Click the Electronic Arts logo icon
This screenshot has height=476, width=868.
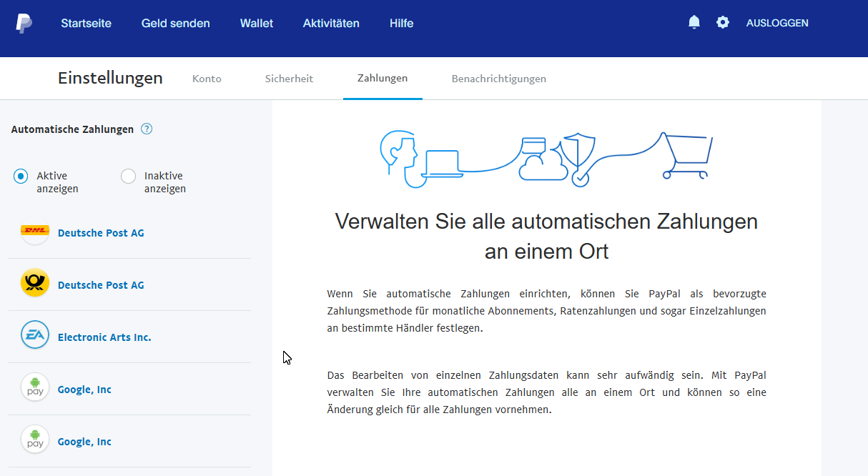[x=34, y=336]
